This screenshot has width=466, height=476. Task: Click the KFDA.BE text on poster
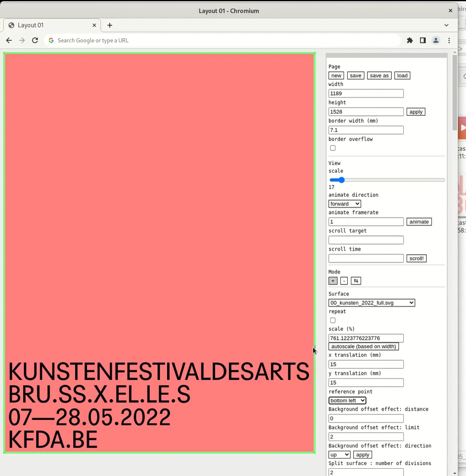pos(53,440)
